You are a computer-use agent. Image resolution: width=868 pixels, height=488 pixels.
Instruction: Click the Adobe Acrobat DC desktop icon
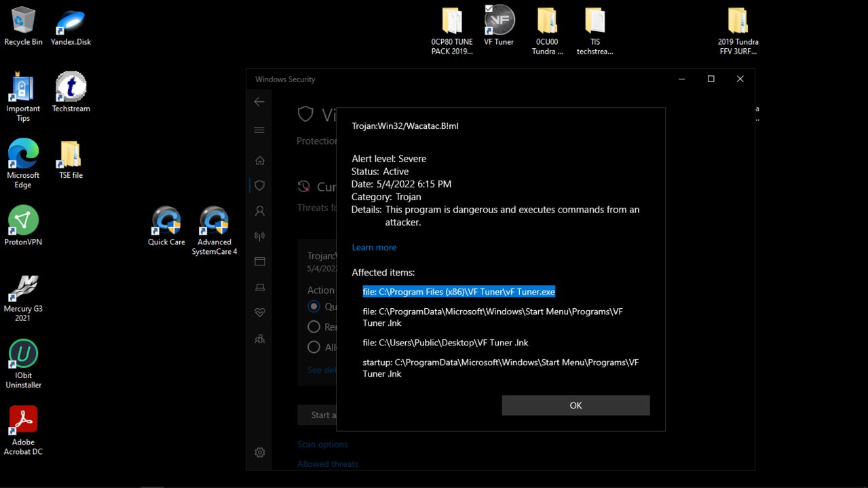[x=23, y=431]
